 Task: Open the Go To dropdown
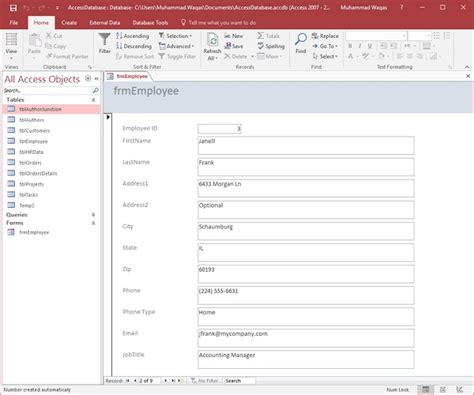[325, 46]
